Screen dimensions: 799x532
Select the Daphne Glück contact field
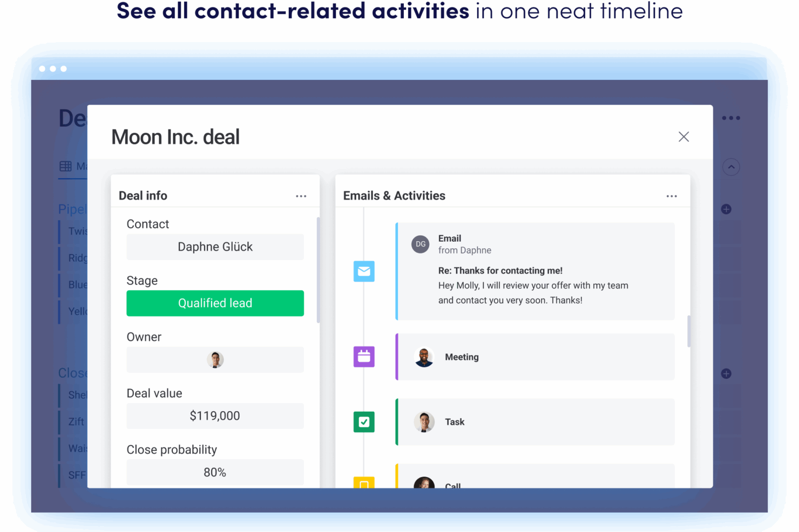(x=215, y=247)
